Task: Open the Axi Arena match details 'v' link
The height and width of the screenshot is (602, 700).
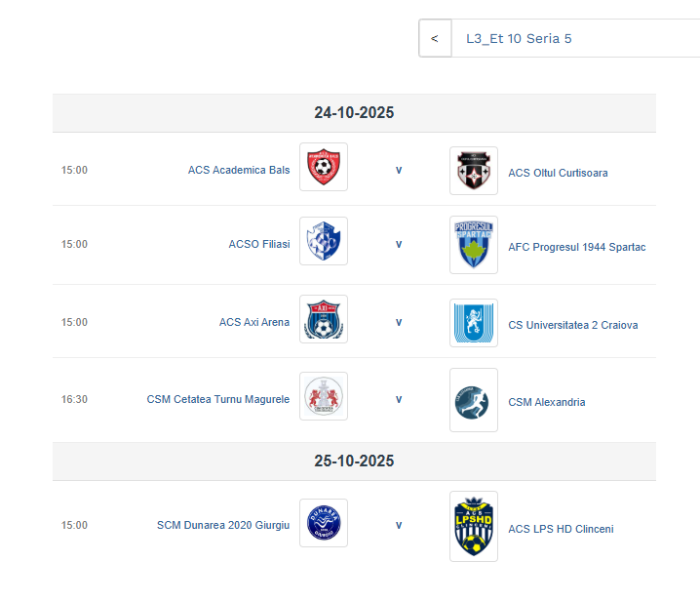Action: [399, 322]
